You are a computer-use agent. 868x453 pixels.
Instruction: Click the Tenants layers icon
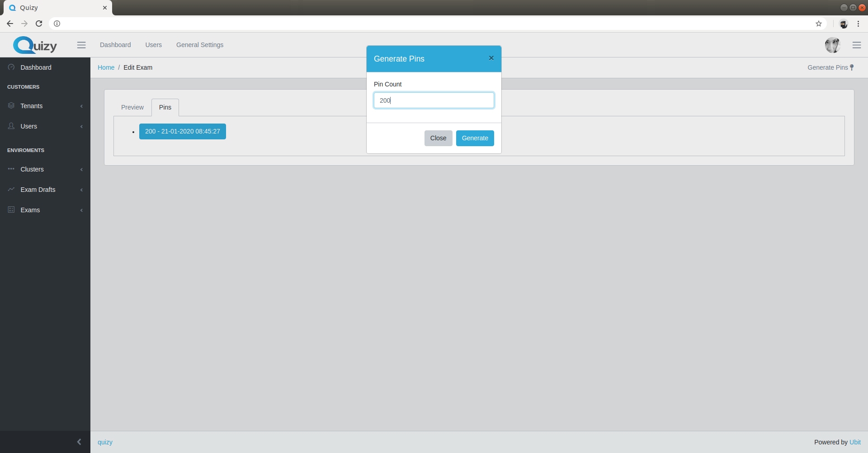pyautogui.click(x=11, y=105)
